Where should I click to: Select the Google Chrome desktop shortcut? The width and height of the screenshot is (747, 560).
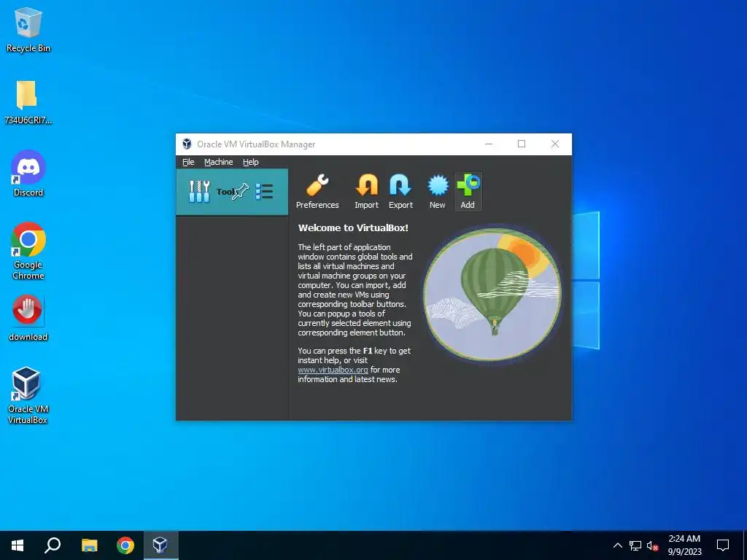(x=28, y=251)
